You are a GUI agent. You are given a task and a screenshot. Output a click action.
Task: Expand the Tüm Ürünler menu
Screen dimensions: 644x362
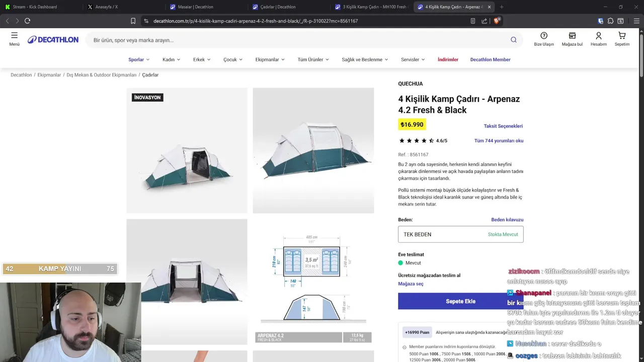coord(313,59)
